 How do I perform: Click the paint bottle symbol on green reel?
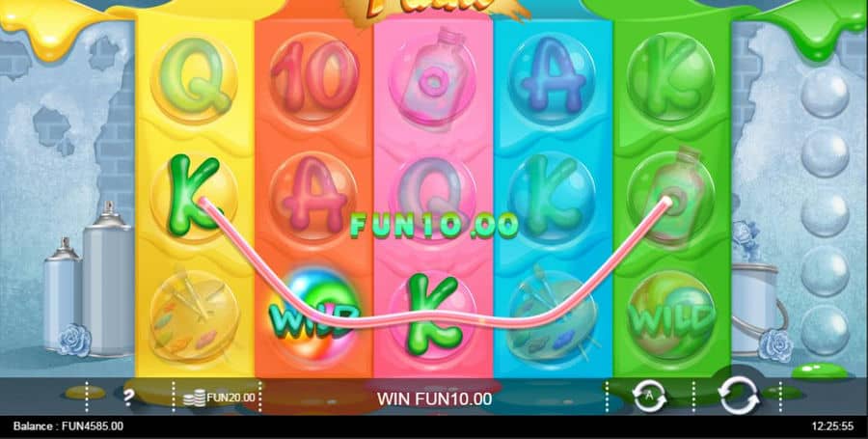click(671, 197)
